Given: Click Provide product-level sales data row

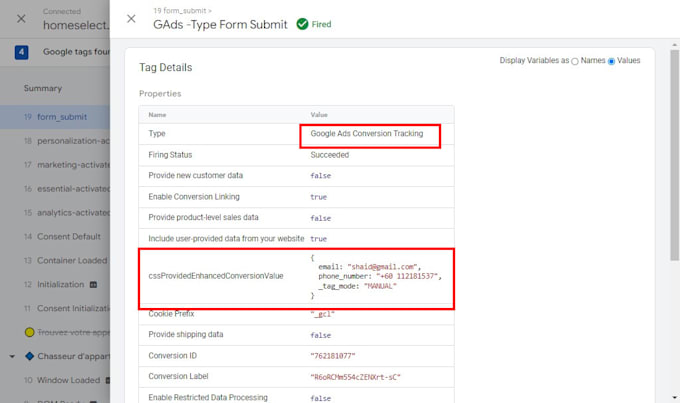Looking at the screenshot, I should coord(296,218).
